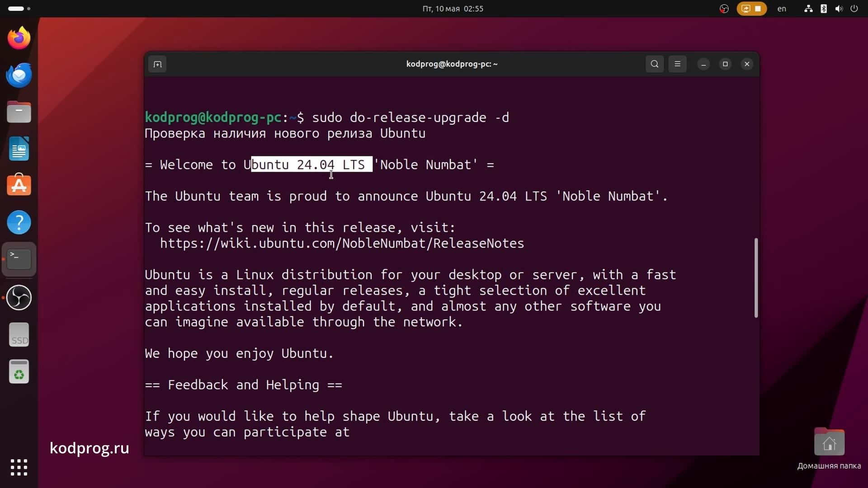Click 'Проверка наличия нового релиза Ubuntu' line
Viewport: 868px width, 488px height.
point(285,133)
